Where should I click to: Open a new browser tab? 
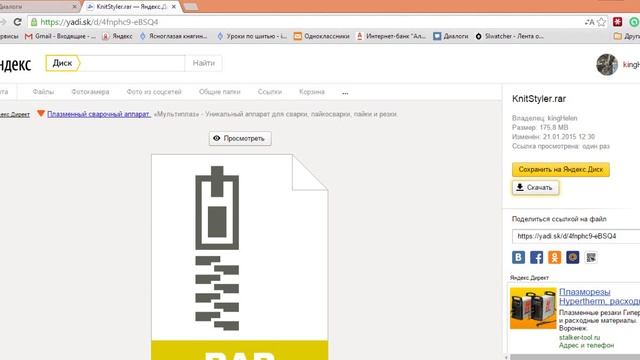191,7
